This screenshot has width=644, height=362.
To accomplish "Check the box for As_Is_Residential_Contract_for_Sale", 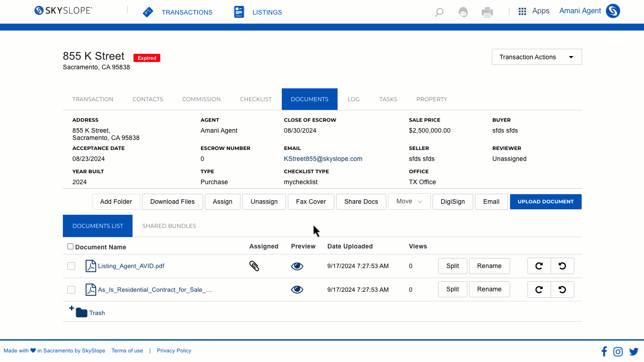I will pos(72,290).
